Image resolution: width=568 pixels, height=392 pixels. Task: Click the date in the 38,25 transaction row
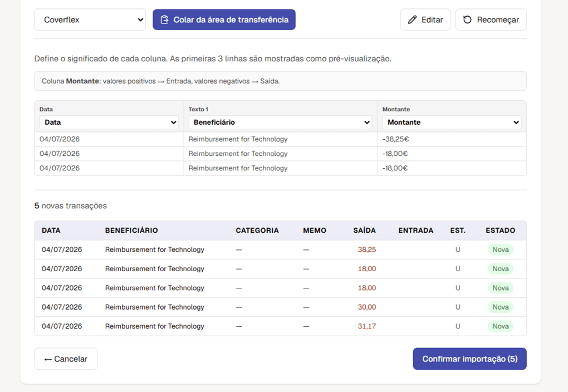click(62, 249)
